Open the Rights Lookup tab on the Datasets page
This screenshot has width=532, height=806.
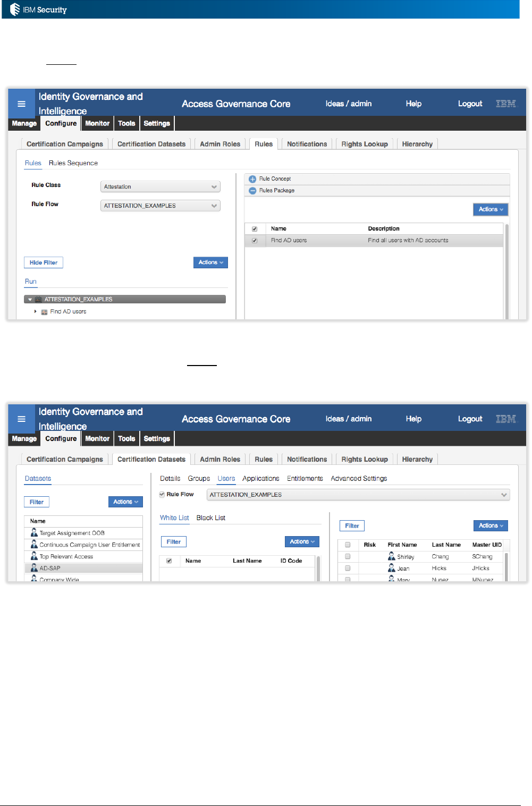(365, 459)
